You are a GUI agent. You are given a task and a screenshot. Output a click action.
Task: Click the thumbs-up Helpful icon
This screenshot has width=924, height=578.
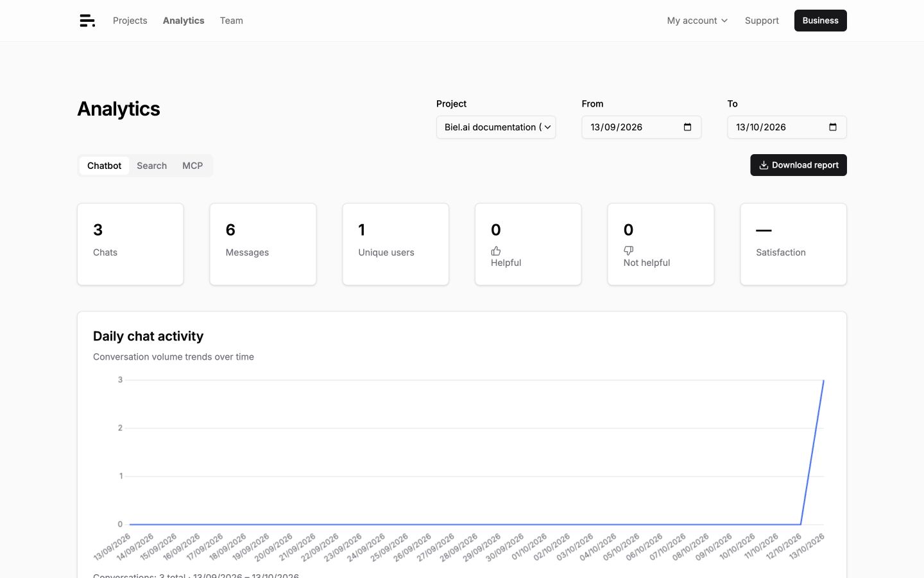pos(496,250)
